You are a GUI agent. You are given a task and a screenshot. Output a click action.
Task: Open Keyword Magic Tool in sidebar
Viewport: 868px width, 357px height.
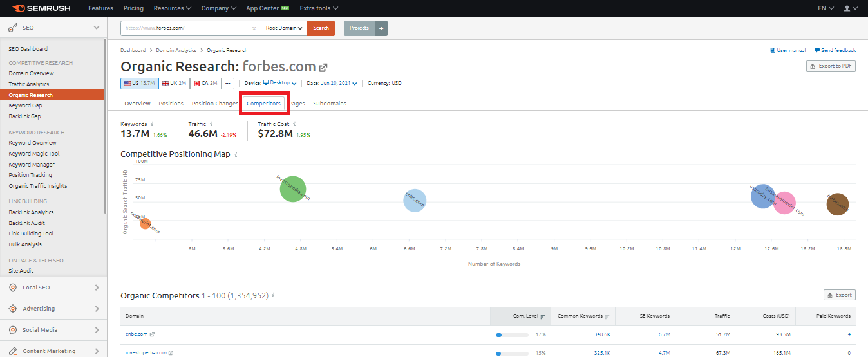pyautogui.click(x=34, y=154)
